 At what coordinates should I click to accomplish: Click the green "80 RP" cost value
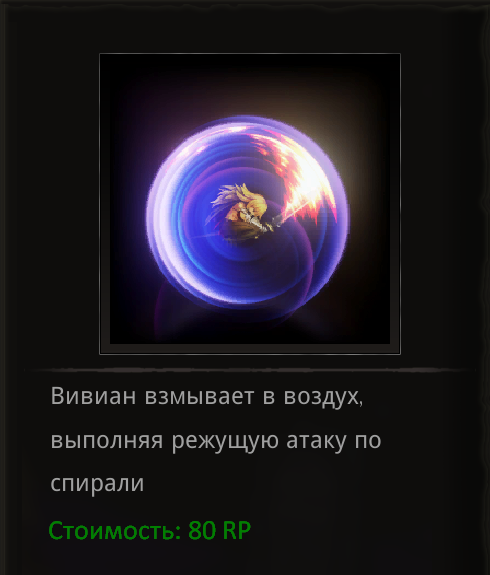(219, 530)
